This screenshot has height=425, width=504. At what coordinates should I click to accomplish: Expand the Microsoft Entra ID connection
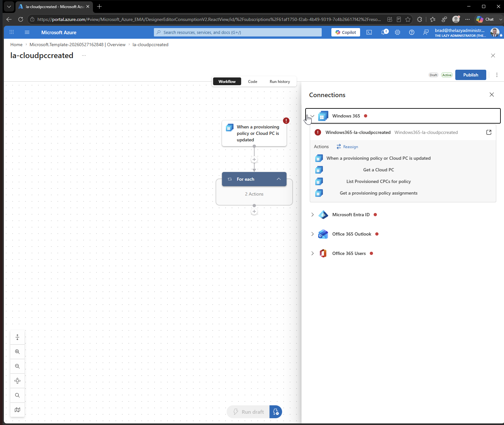tap(312, 215)
